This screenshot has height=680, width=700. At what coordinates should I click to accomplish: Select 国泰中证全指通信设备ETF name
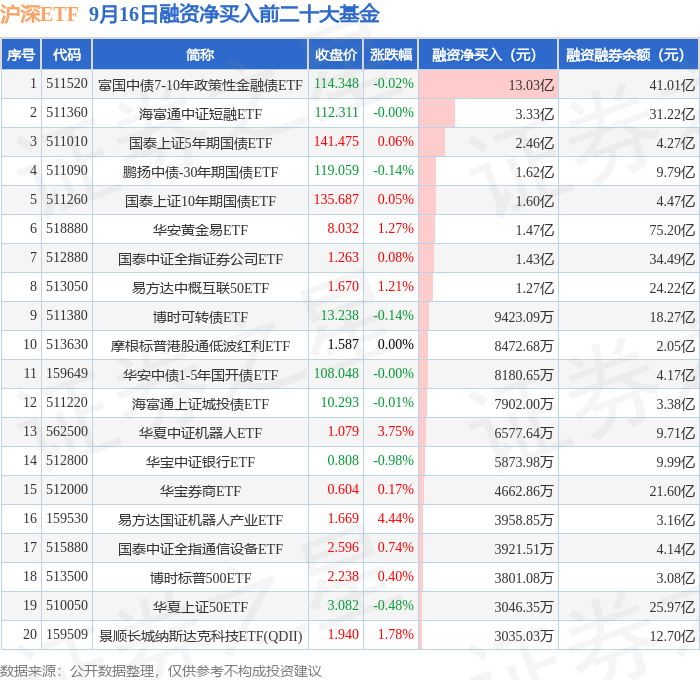click(x=200, y=549)
